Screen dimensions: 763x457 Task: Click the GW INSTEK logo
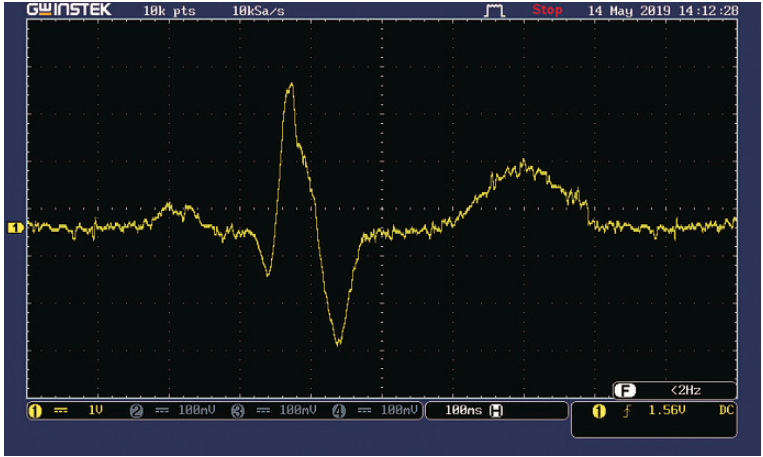(x=69, y=9)
